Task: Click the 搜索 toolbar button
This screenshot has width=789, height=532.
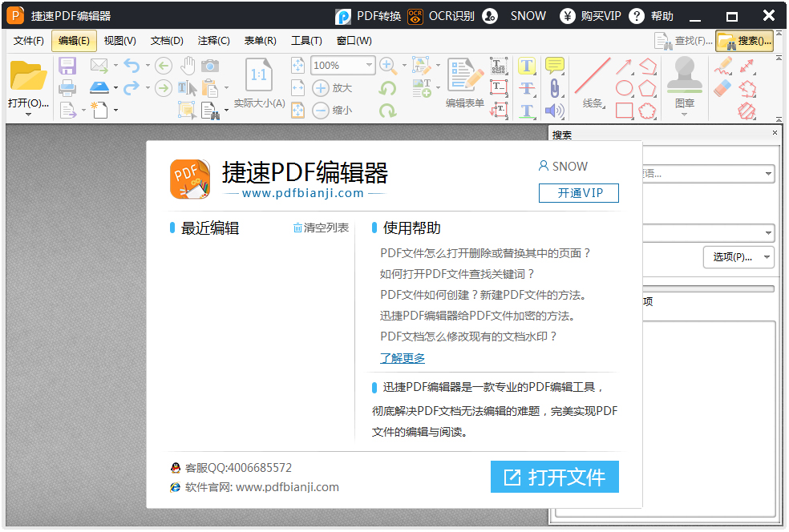Action: click(x=747, y=41)
